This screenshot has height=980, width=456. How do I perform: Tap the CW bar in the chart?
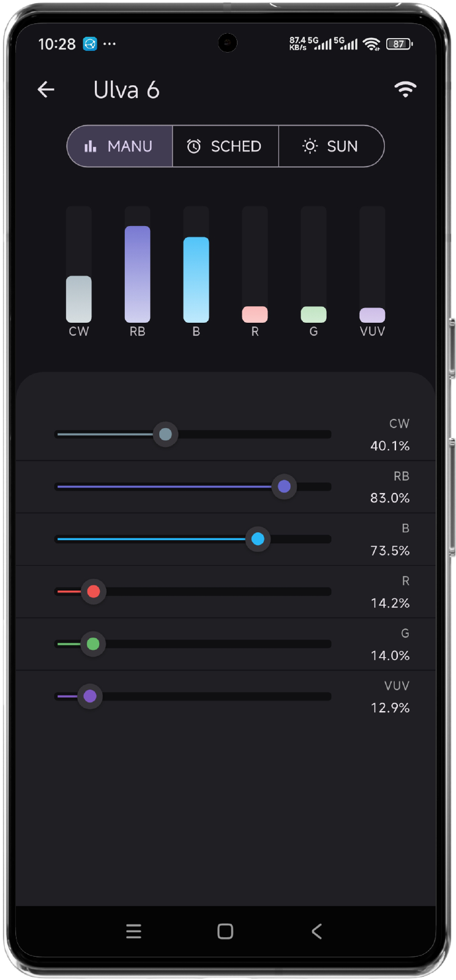(x=79, y=299)
